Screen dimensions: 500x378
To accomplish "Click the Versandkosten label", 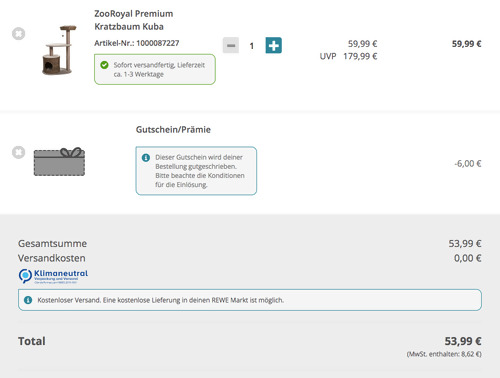I will pos(52,258).
